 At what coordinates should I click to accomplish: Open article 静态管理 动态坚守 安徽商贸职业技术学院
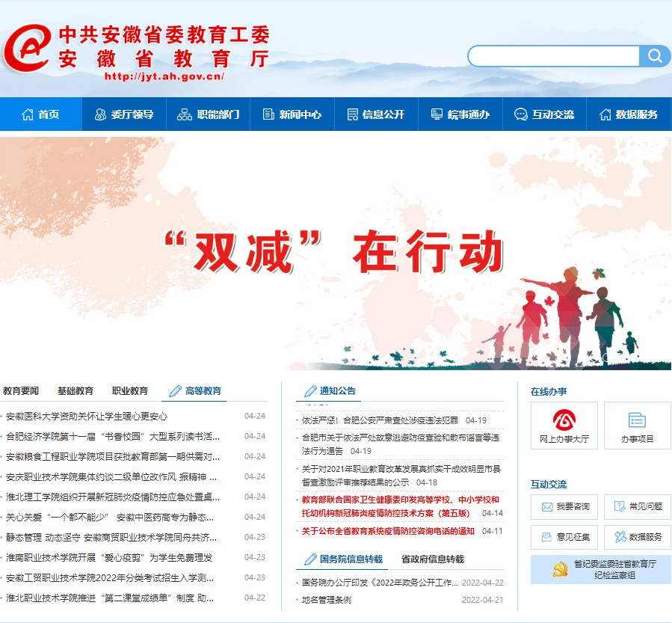(x=111, y=537)
